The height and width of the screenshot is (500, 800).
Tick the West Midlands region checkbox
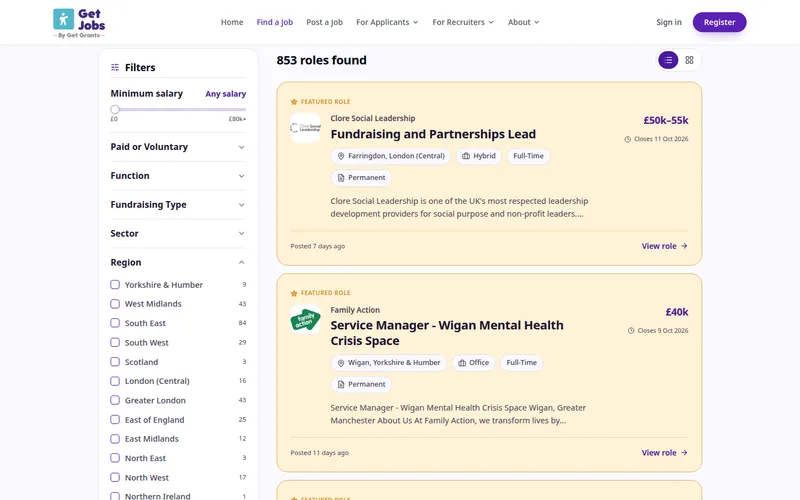pyautogui.click(x=115, y=304)
